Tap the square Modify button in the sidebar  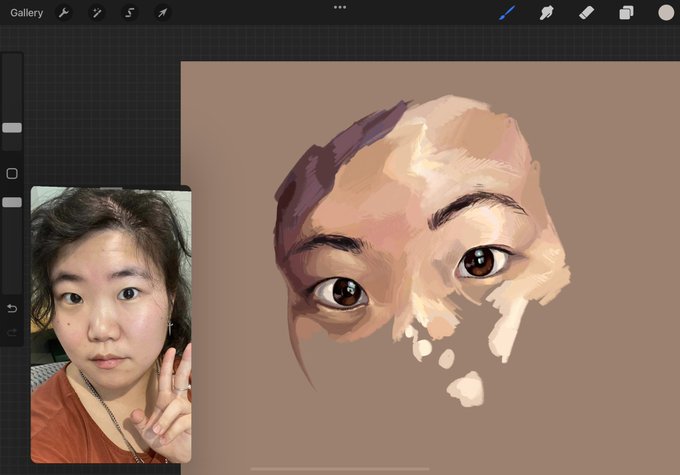pyautogui.click(x=12, y=174)
